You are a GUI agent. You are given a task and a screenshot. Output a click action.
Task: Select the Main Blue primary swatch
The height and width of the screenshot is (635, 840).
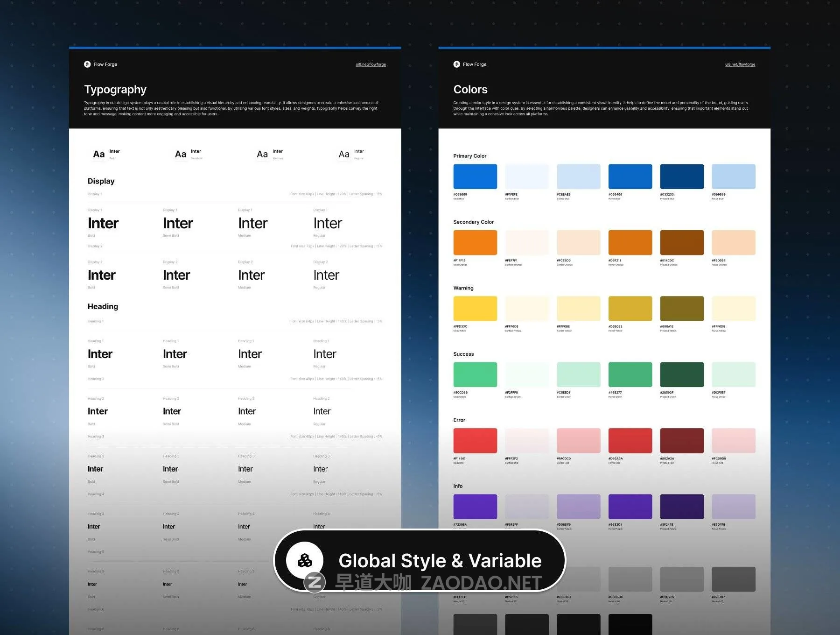(475, 176)
